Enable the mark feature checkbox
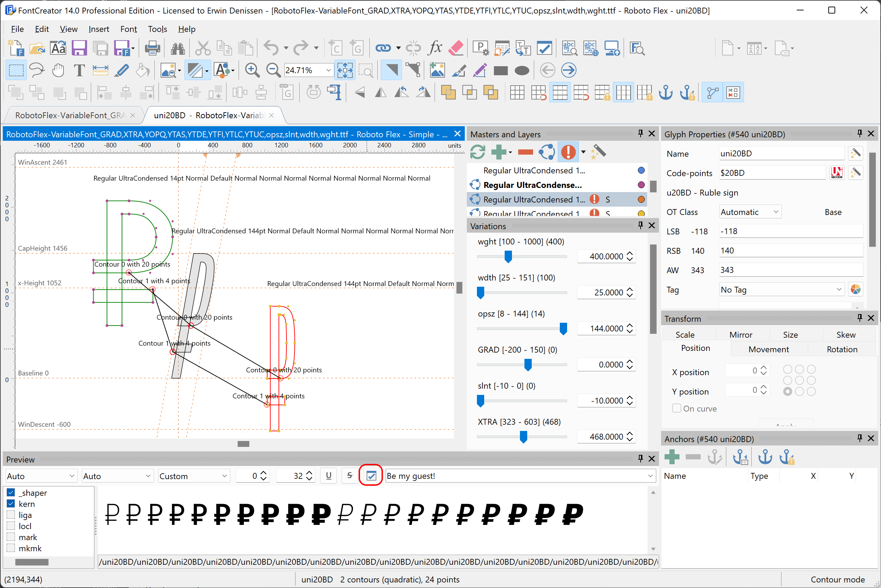The image size is (881, 588). (11, 537)
